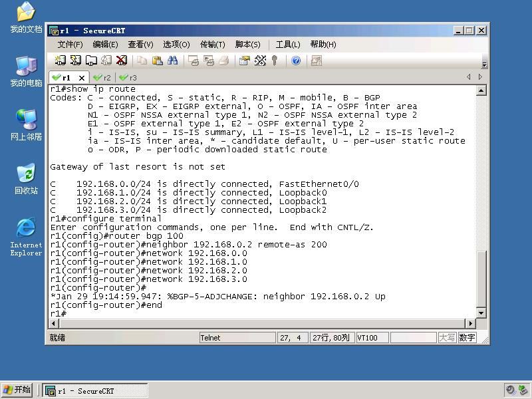Click the terminal scroll-up arrow
532x399 pixels.
(481, 90)
